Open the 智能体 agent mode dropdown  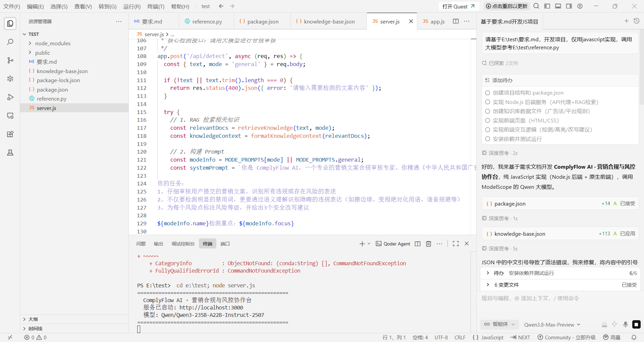(499, 324)
